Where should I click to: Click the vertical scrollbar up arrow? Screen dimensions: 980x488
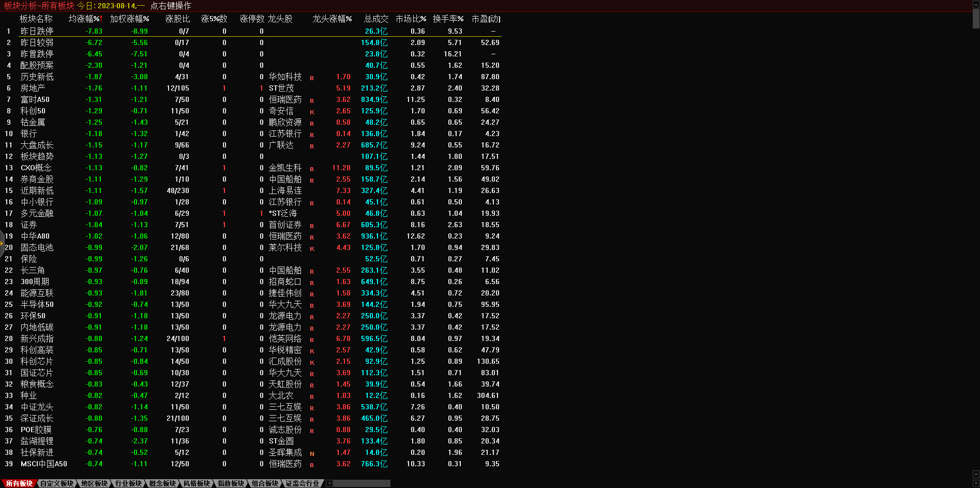(x=976, y=4)
